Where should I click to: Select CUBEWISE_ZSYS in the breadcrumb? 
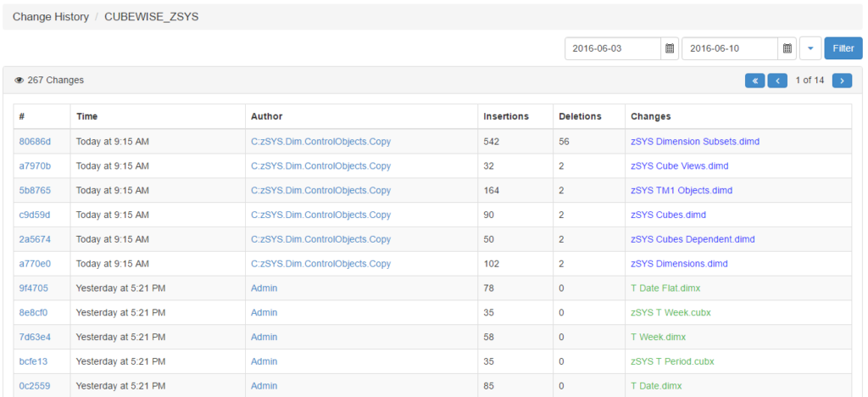tap(151, 17)
